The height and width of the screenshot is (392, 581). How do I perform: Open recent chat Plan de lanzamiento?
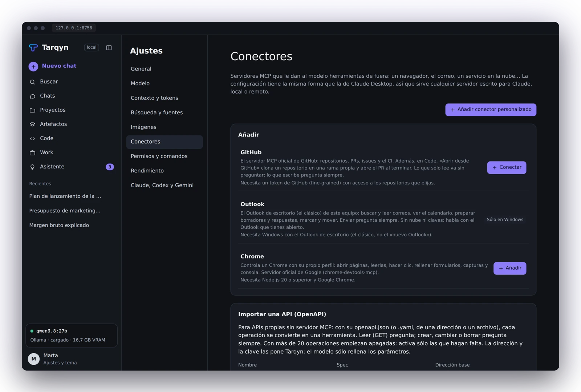coord(65,196)
